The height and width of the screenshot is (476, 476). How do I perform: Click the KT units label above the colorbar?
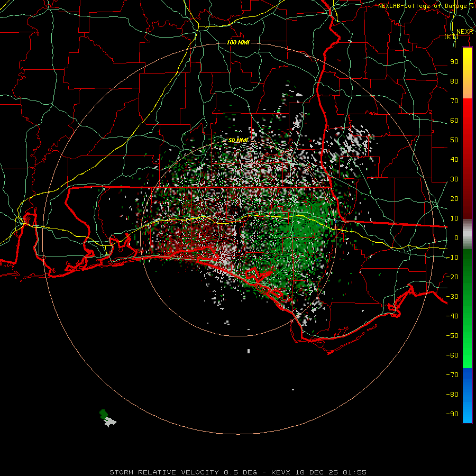click(452, 37)
